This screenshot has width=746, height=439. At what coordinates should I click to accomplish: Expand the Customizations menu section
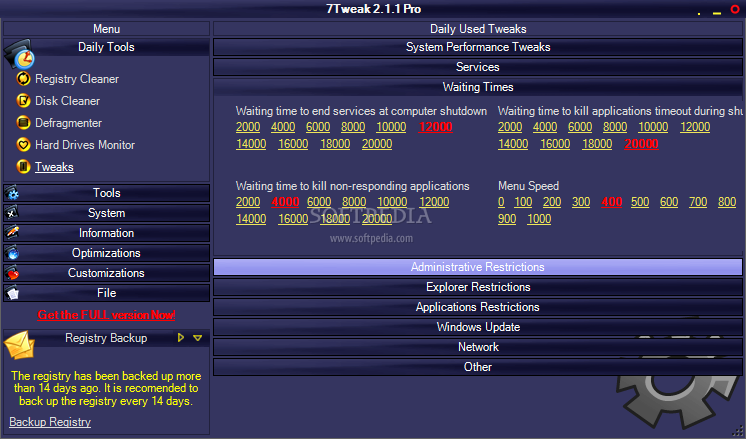[x=107, y=273]
